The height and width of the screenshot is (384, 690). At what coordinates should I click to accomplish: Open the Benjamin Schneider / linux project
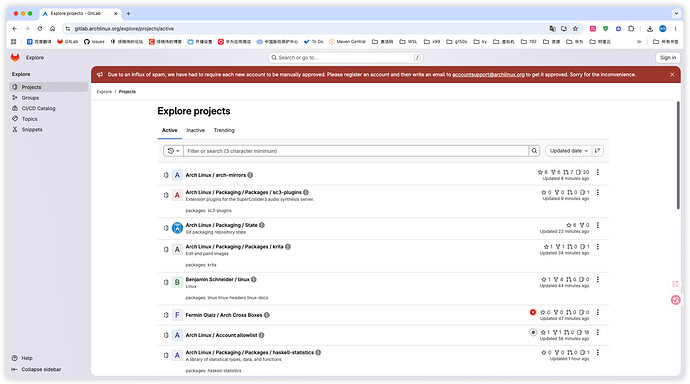[x=217, y=279]
